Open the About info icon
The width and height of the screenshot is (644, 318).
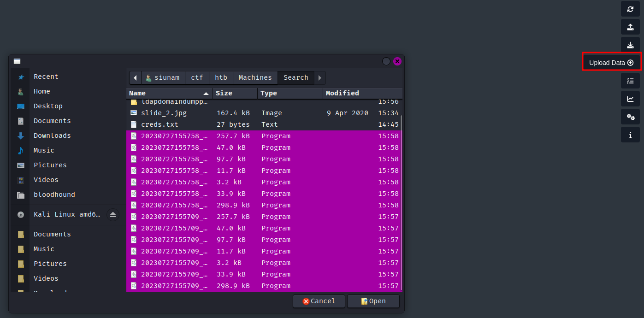click(x=630, y=135)
